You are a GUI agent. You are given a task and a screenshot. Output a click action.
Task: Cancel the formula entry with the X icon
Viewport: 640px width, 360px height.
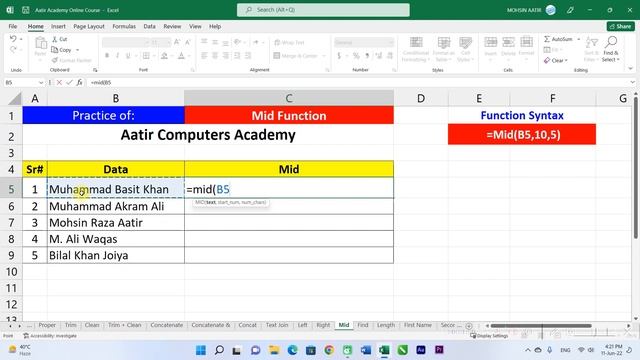pos(59,82)
